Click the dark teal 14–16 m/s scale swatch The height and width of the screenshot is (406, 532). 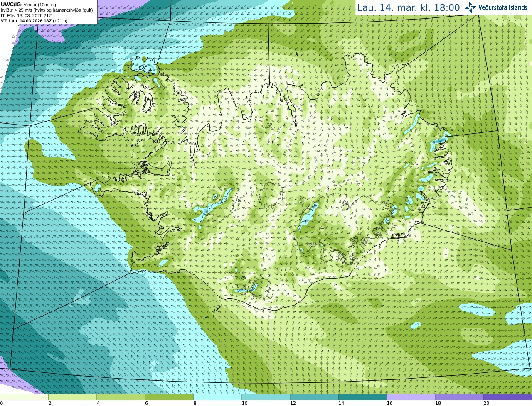[362, 397]
